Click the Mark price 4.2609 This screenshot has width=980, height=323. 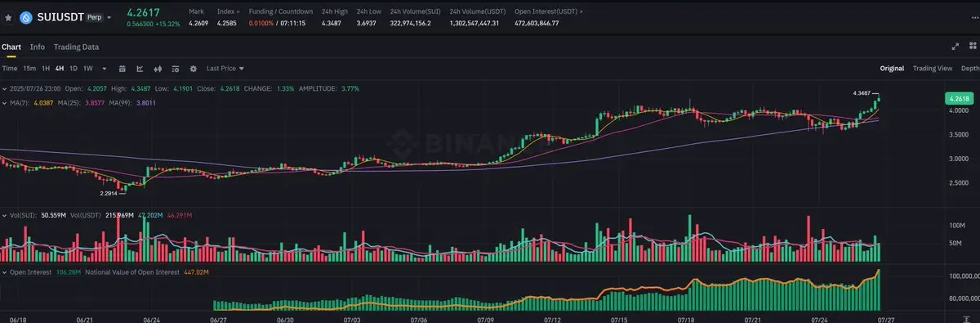pos(198,23)
